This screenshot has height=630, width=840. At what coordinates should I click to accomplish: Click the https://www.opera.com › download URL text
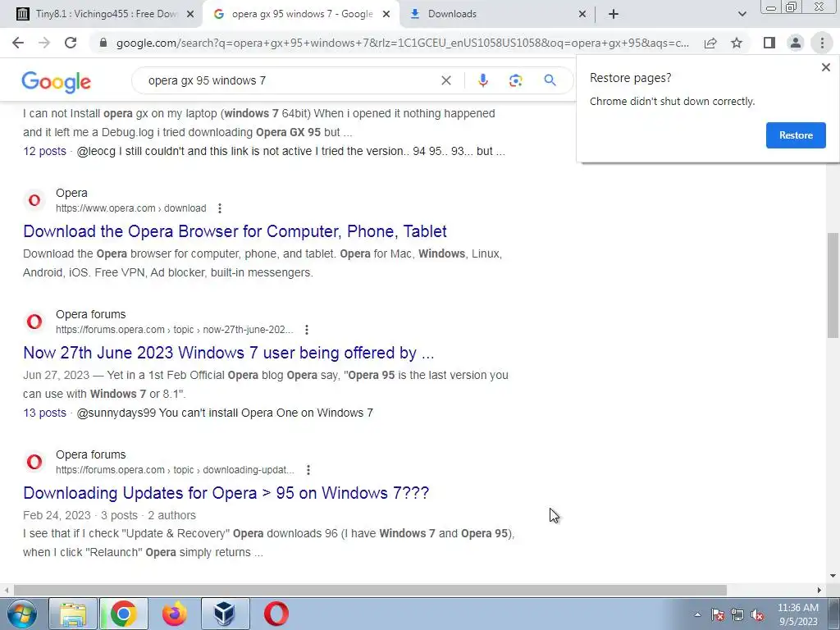pyautogui.click(x=130, y=208)
